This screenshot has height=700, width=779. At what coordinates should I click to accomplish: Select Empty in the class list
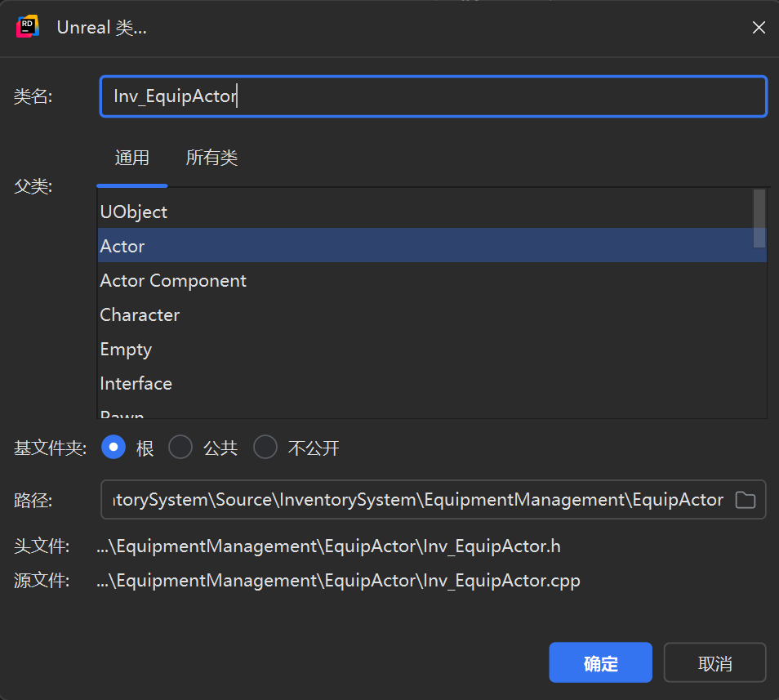[x=126, y=349]
